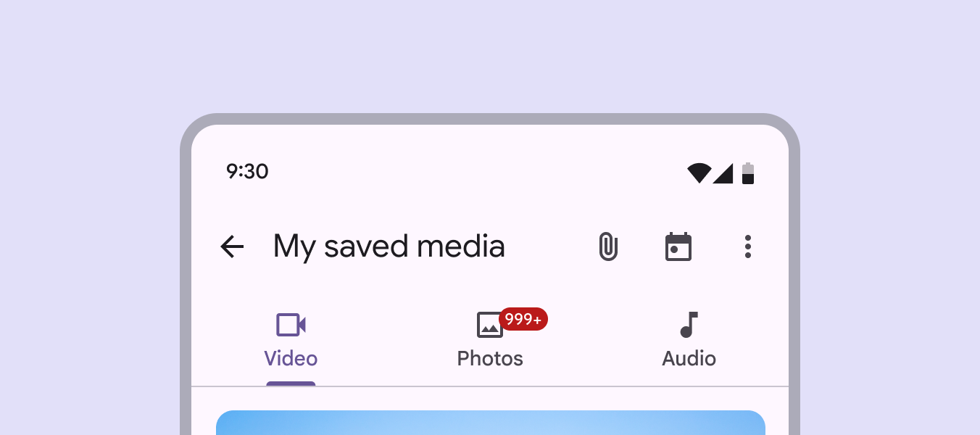Click the Audio music note icon

click(689, 325)
